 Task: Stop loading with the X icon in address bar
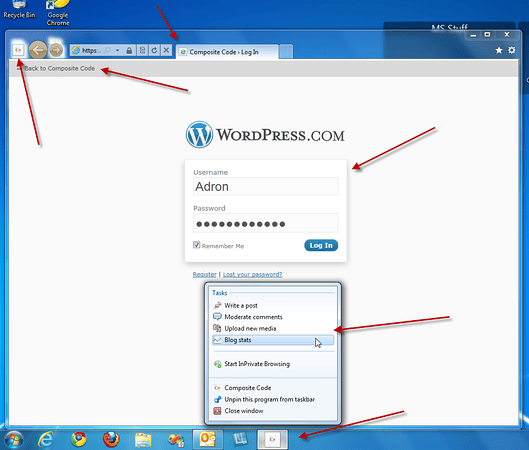click(x=166, y=50)
